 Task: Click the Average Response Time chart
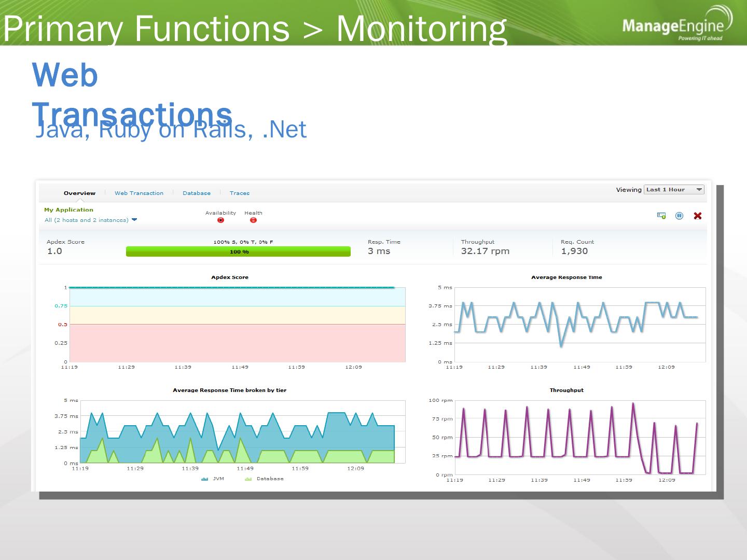pos(579,325)
